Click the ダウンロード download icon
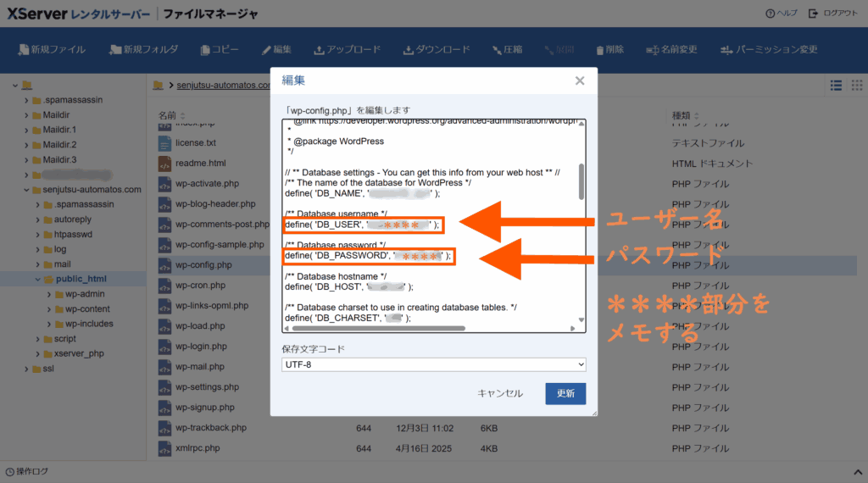868x483 pixels. point(409,50)
